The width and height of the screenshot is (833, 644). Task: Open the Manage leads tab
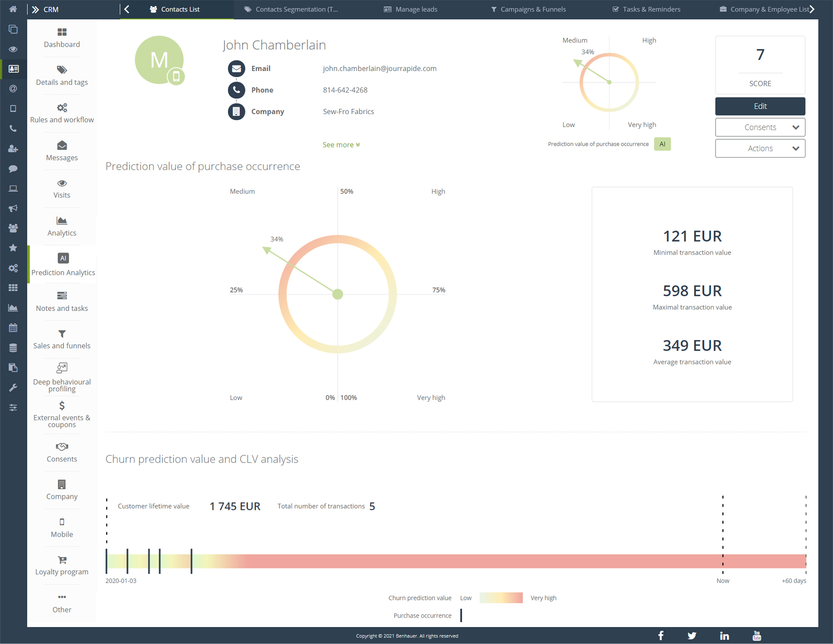411,9
